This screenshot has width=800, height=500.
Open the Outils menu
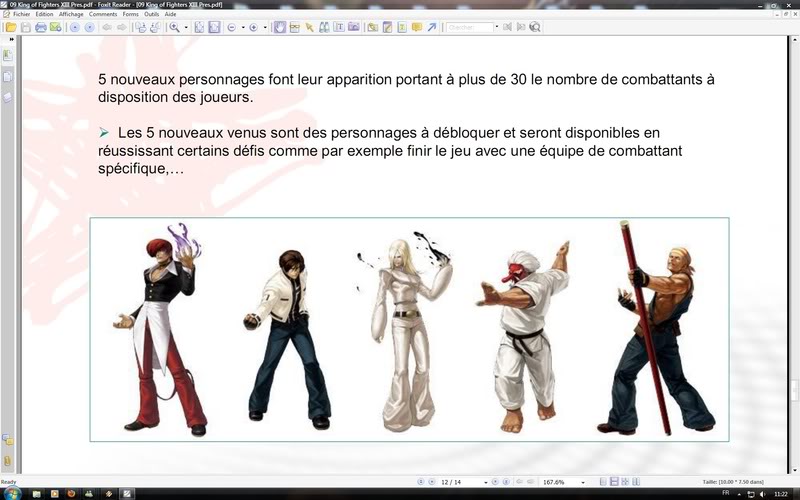click(x=151, y=15)
